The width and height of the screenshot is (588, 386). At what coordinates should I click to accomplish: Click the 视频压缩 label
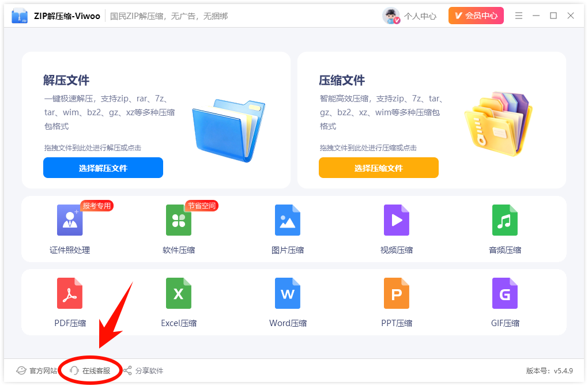(x=397, y=250)
